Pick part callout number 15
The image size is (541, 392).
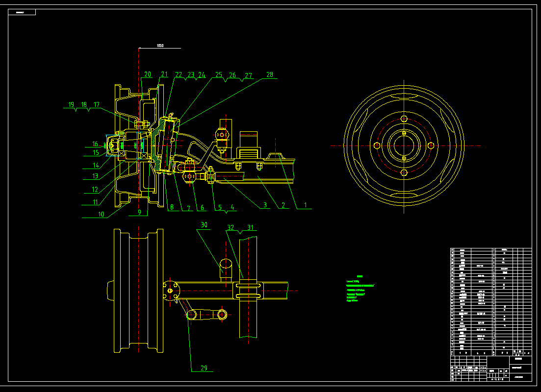[96, 153]
